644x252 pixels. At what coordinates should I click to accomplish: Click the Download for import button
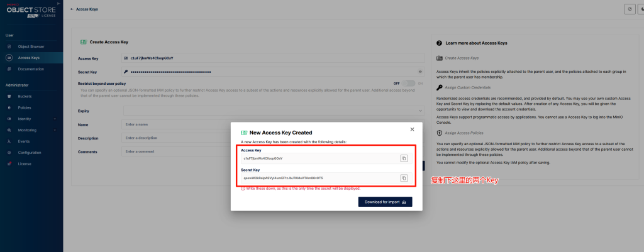[x=385, y=202]
